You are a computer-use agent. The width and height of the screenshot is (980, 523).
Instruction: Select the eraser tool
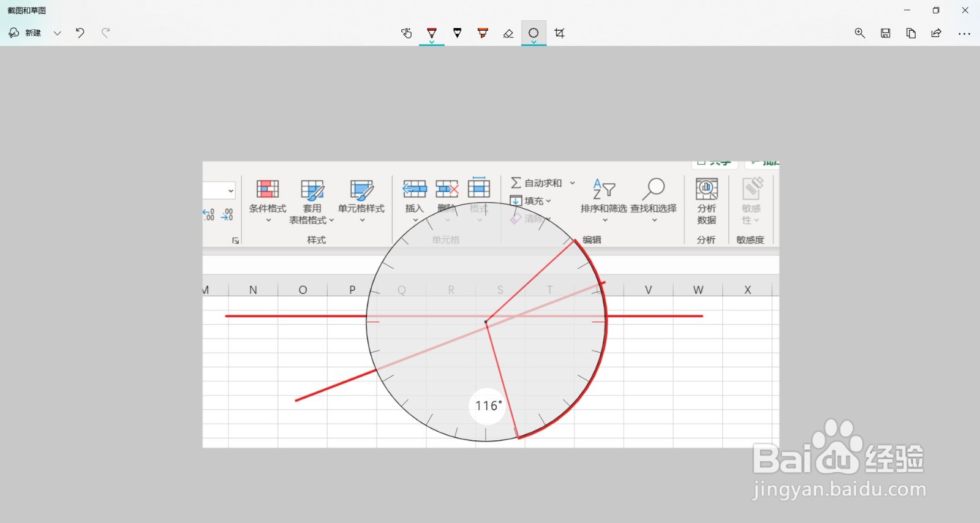(508, 33)
